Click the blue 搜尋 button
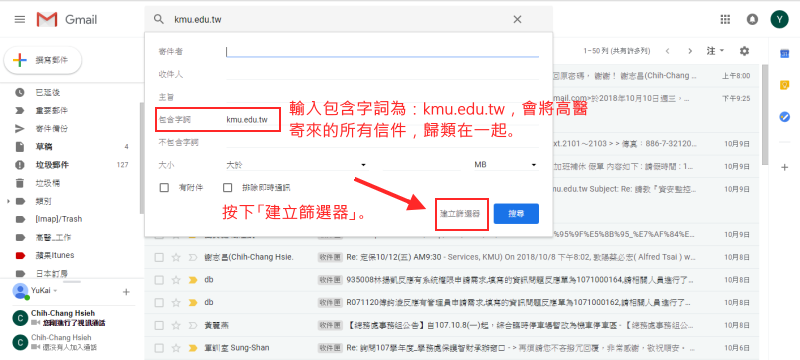800x360 pixels. point(516,214)
